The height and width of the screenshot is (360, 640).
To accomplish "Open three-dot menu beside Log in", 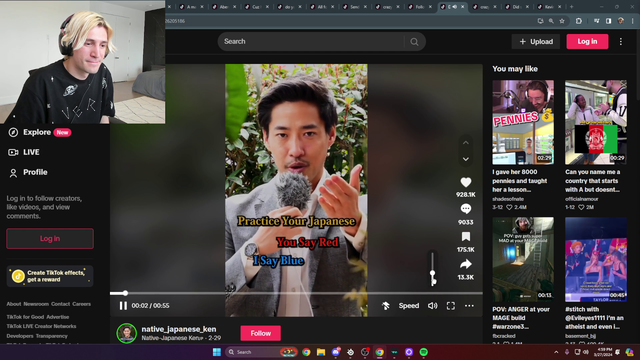I will 621,42.
